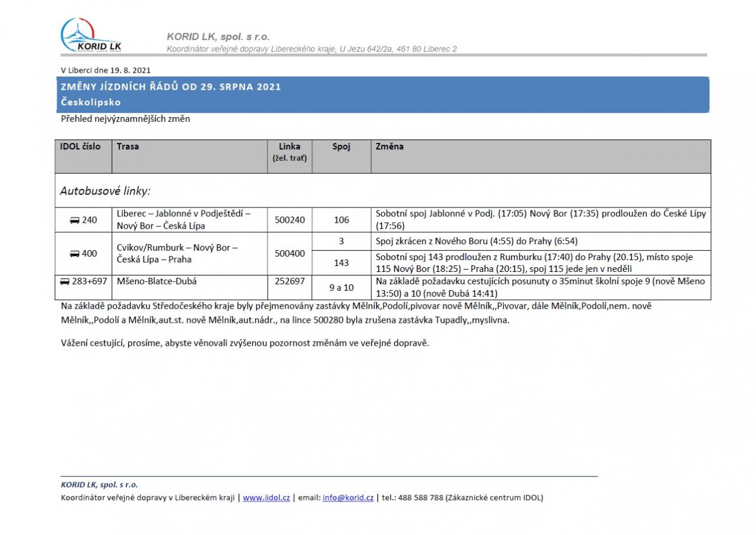Image resolution: width=756 pixels, height=535 pixels.
Task: Click the blue title banner heading
Action: (x=171, y=87)
